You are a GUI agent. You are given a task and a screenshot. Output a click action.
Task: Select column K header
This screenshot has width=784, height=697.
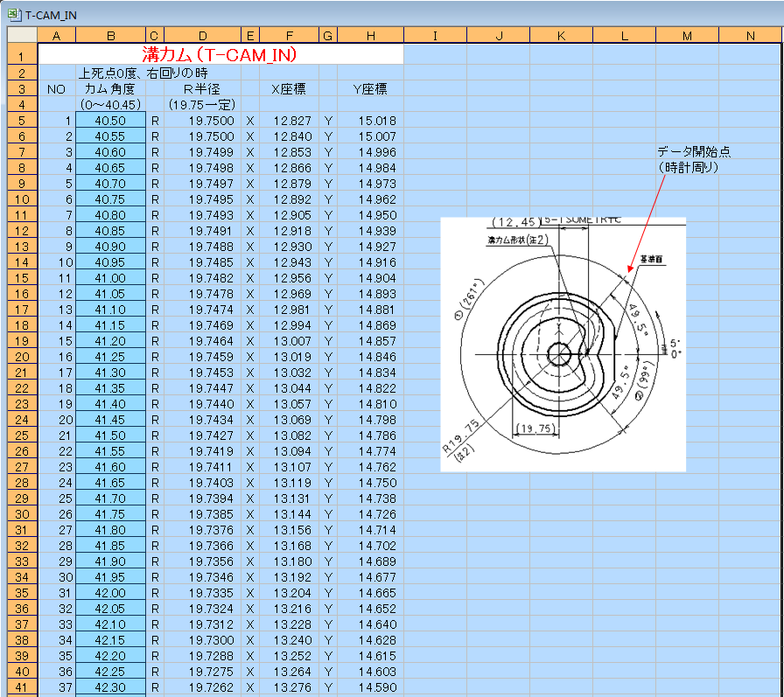click(x=561, y=35)
